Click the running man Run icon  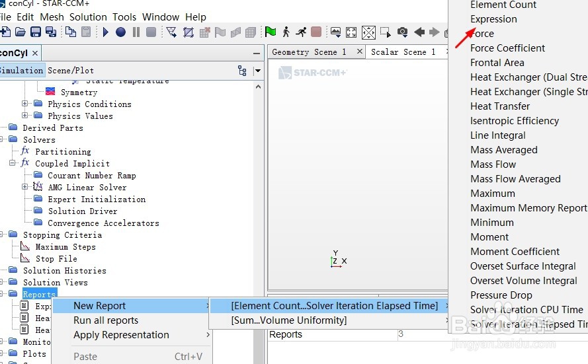pos(301,32)
